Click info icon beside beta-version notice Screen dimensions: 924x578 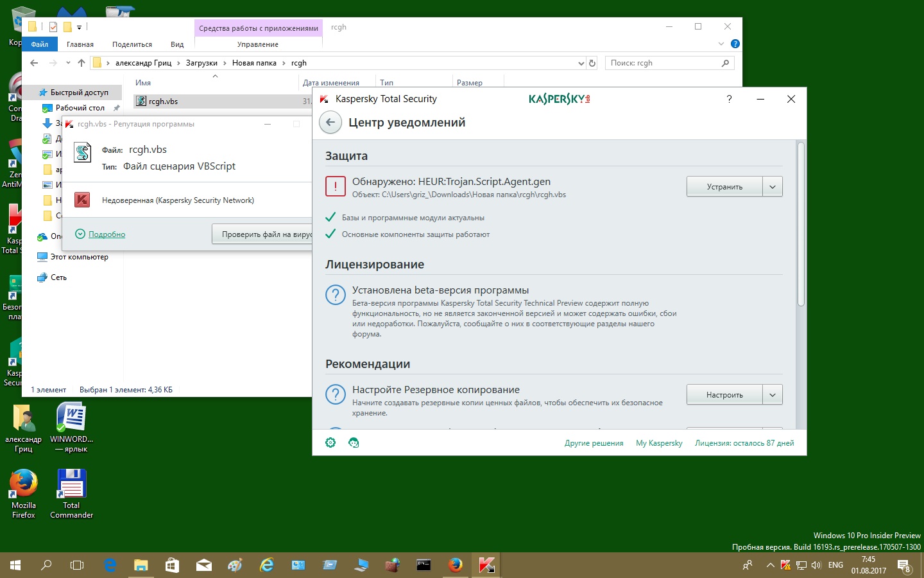click(x=335, y=295)
